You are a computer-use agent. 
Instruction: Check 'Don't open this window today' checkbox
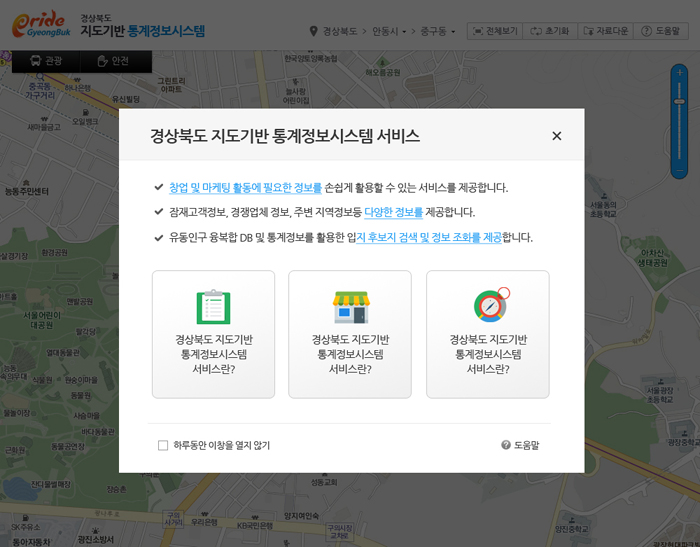(x=163, y=445)
